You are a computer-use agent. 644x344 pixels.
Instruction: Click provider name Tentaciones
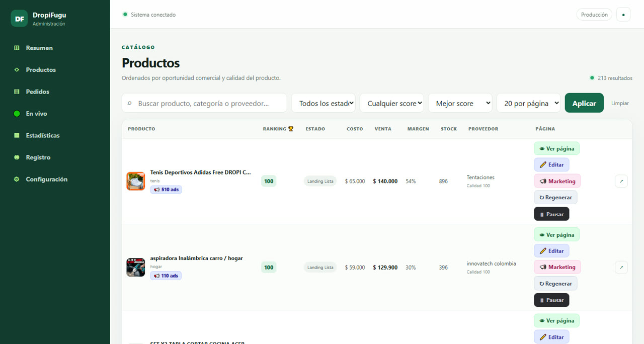click(480, 177)
